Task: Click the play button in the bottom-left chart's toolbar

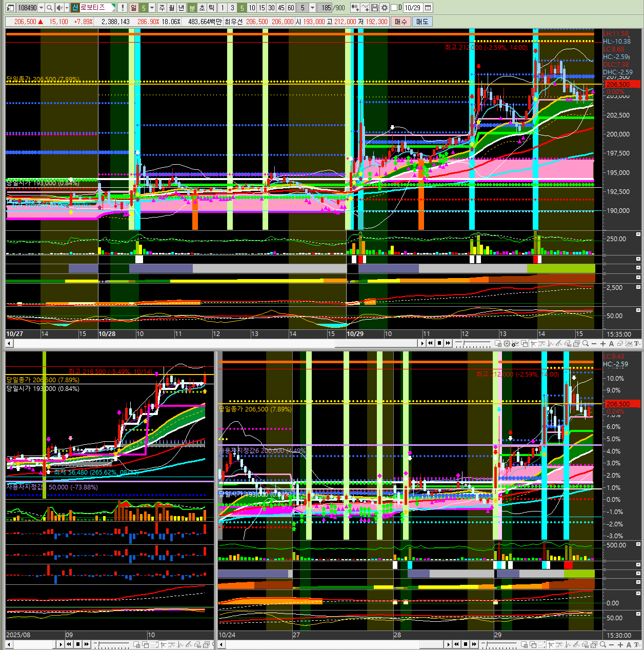Action: tap(61, 644)
